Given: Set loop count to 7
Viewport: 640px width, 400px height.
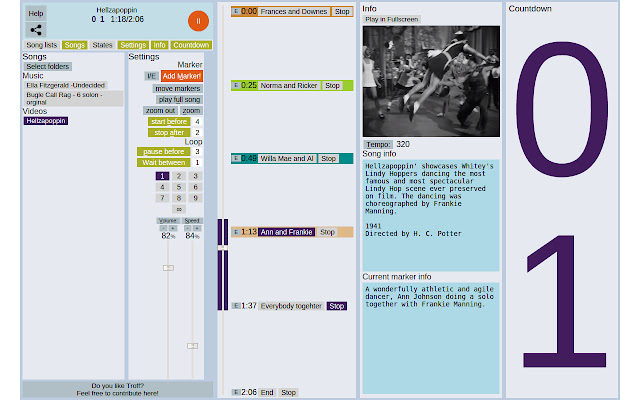Looking at the screenshot, I should [x=162, y=198].
